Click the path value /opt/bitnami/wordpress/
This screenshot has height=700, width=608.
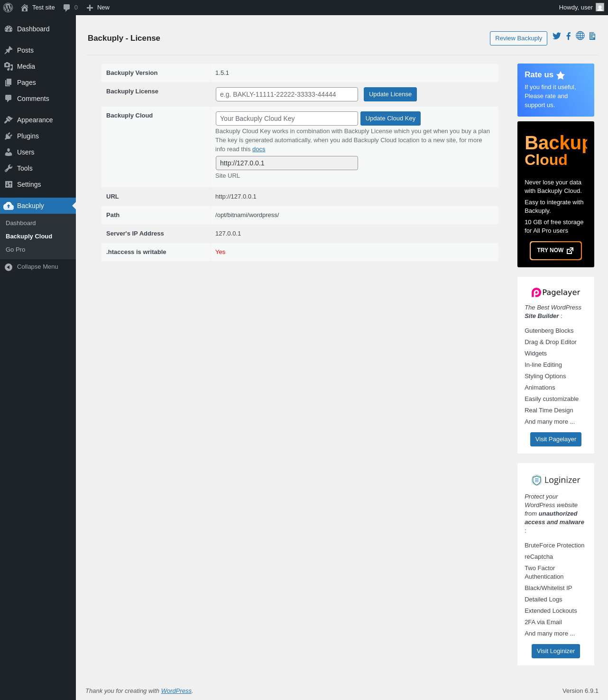point(247,215)
